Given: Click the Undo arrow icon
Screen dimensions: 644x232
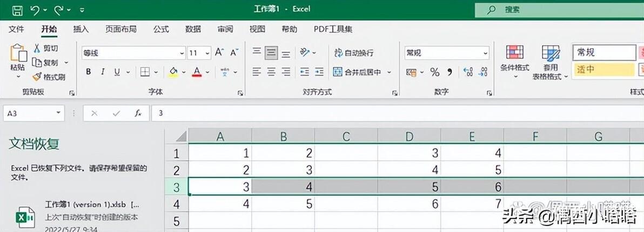Looking at the screenshot, I should click(35, 10).
